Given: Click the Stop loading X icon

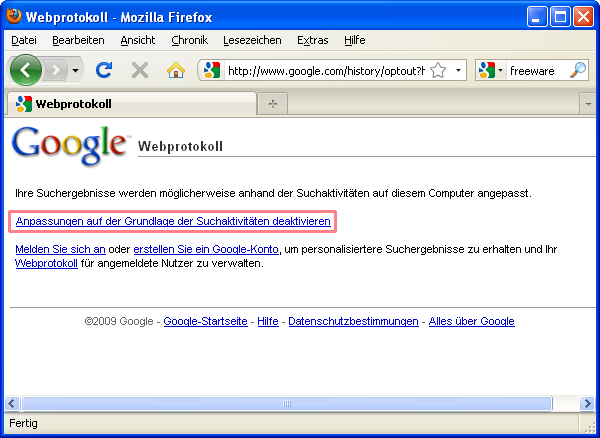Looking at the screenshot, I should point(140,70).
